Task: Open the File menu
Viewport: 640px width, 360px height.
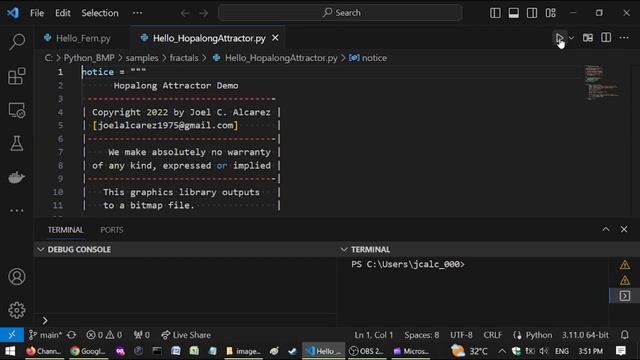Action: [37, 13]
